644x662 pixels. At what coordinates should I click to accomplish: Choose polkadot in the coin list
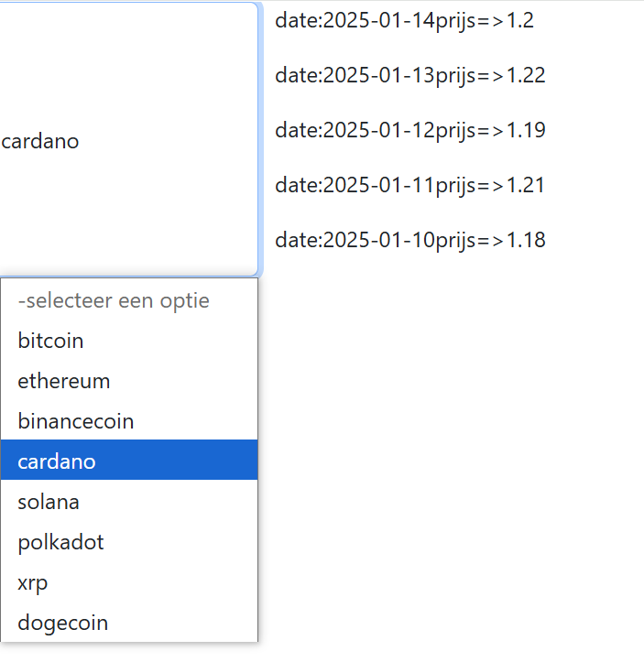pyautogui.click(x=61, y=542)
